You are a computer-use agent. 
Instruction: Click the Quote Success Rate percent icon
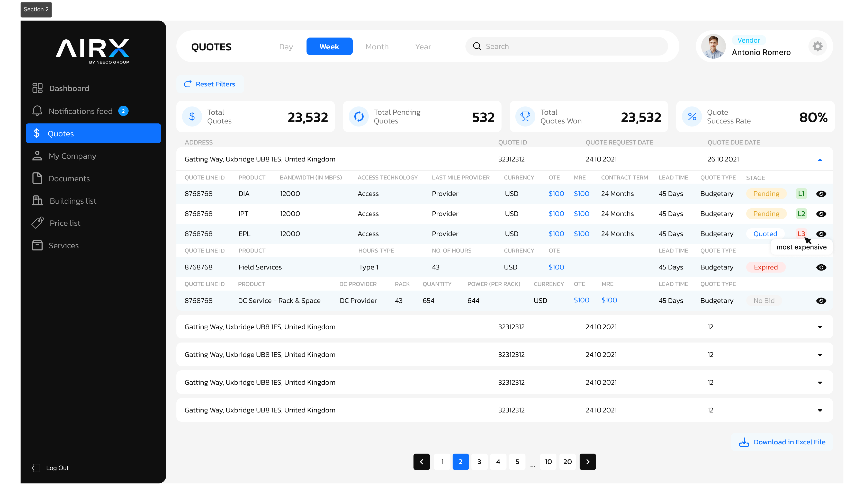pos(692,116)
